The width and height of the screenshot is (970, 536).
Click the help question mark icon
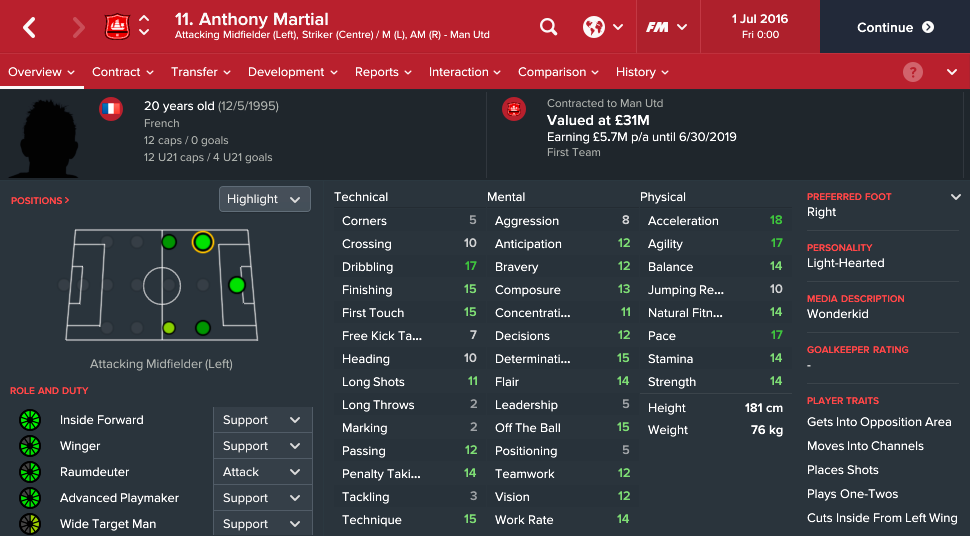(x=912, y=72)
